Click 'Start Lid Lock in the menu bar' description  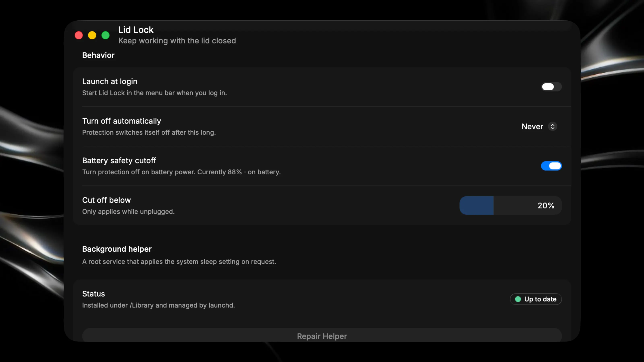[x=155, y=93]
